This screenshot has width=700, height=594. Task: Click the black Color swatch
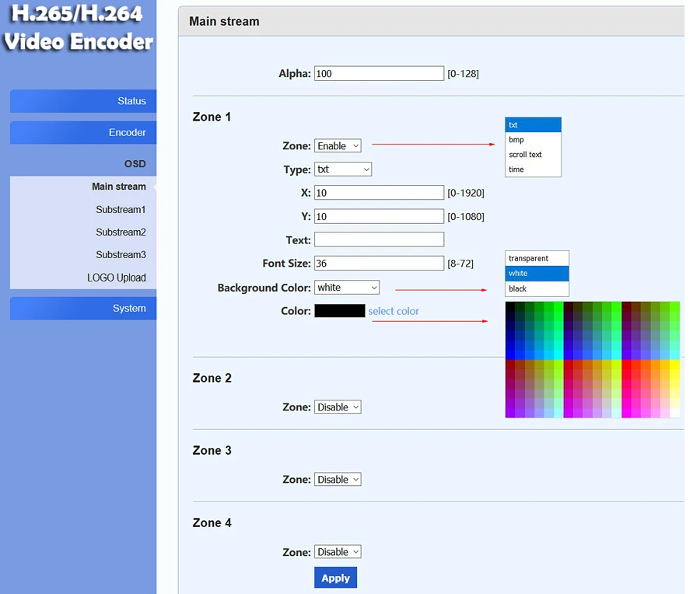tap(340, 311)
